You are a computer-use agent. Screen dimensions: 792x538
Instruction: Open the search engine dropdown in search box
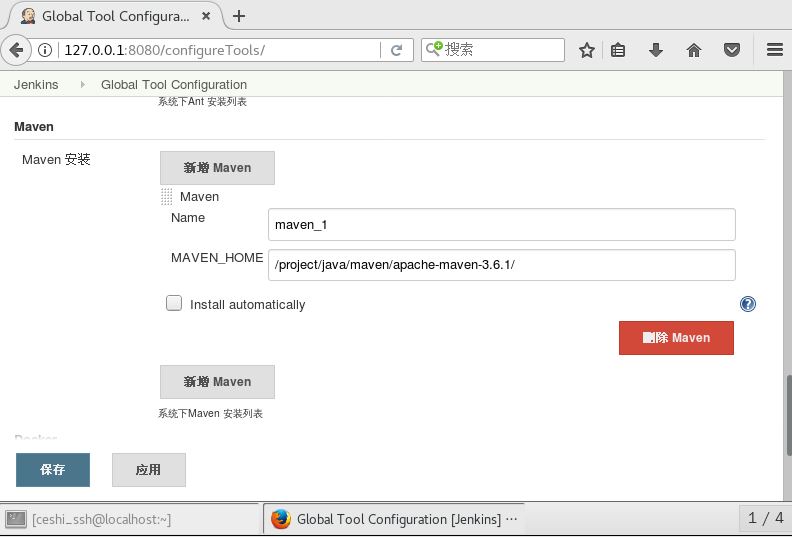coord(435,50)
